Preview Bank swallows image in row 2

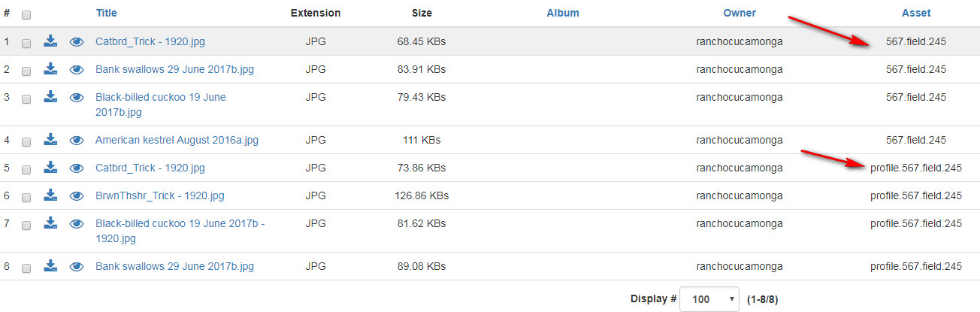pyautogui.click(x=77, y=70)
